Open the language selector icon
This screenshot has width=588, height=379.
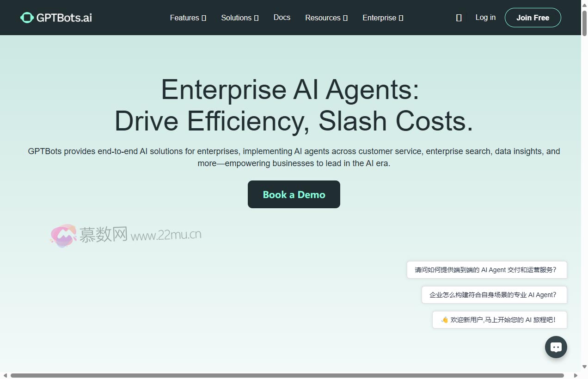pos(459,17)
